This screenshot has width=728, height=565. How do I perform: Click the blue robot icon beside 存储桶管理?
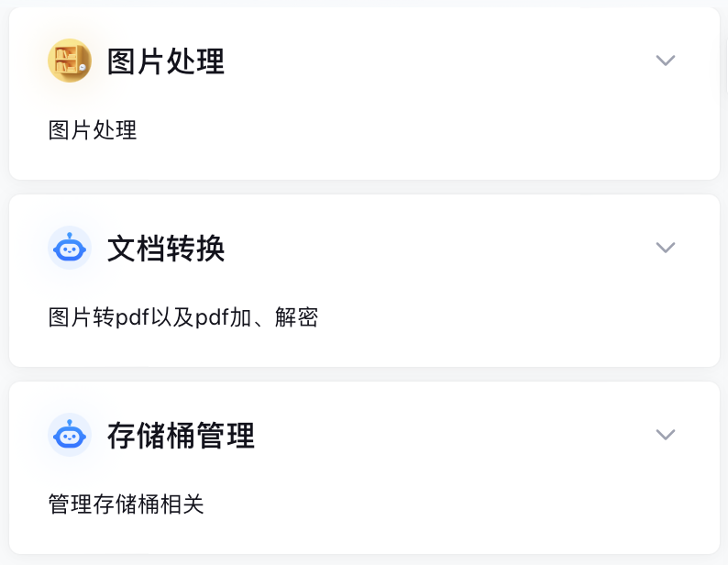click(x=69, y=435)
